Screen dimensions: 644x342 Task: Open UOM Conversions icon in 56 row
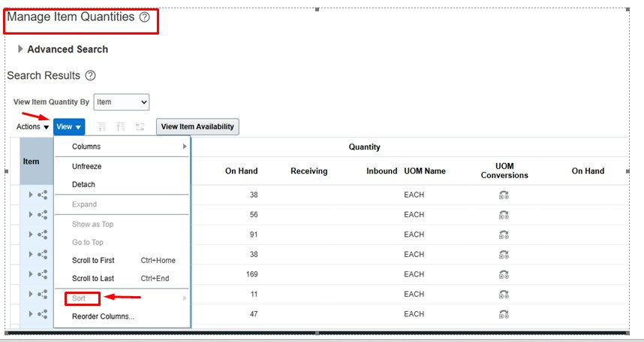click(504, 215)
